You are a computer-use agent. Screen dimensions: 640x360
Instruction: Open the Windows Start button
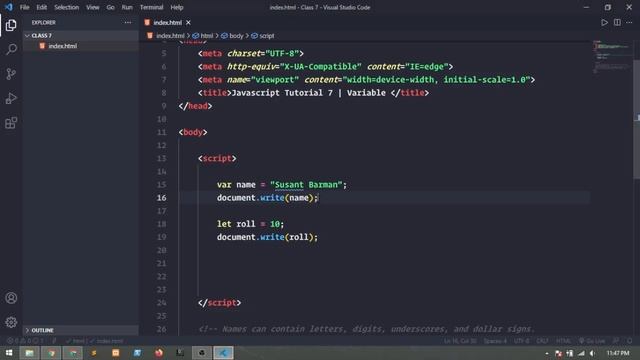coord(9,353)
